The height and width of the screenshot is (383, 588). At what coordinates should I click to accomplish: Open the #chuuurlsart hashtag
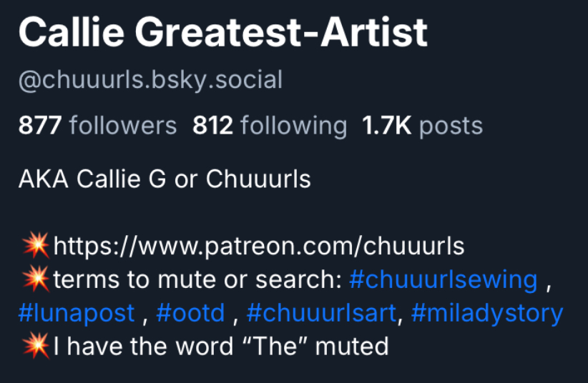point(321,313)
